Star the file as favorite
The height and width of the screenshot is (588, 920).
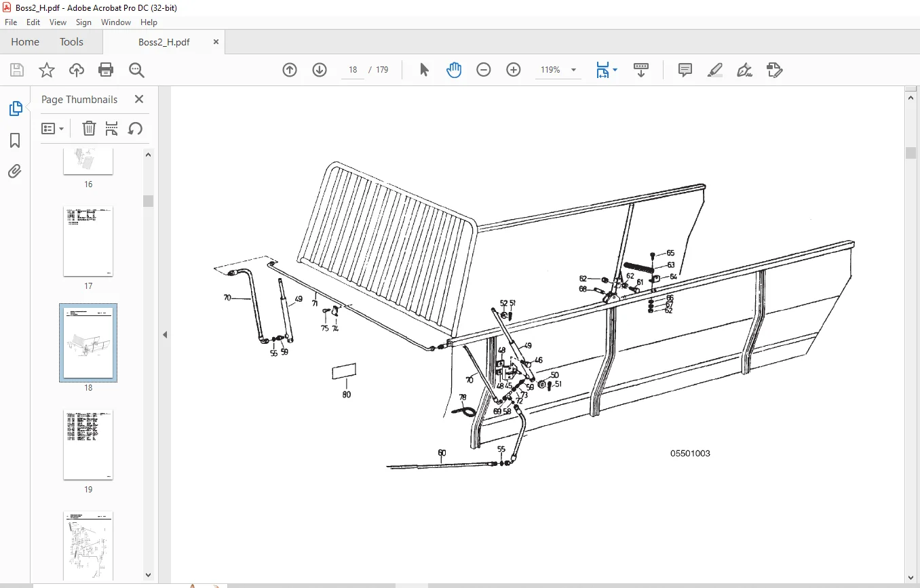pyautogui.click(x=46, y=70)
